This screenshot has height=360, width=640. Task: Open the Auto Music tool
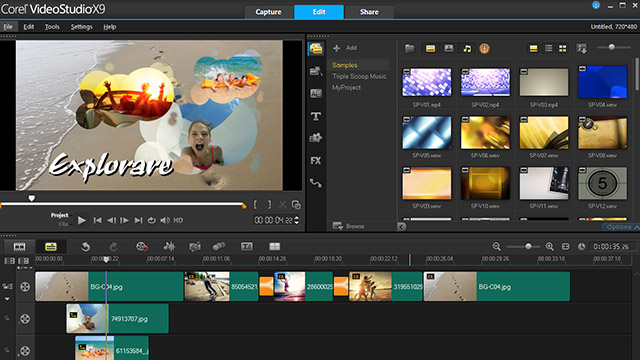(195, 247)
